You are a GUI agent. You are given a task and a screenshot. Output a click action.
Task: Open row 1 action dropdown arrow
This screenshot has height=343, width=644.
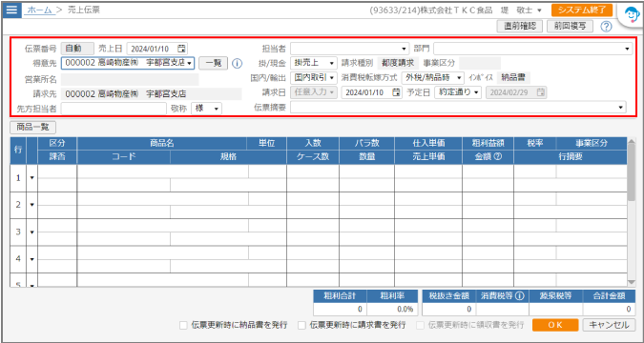32,178
